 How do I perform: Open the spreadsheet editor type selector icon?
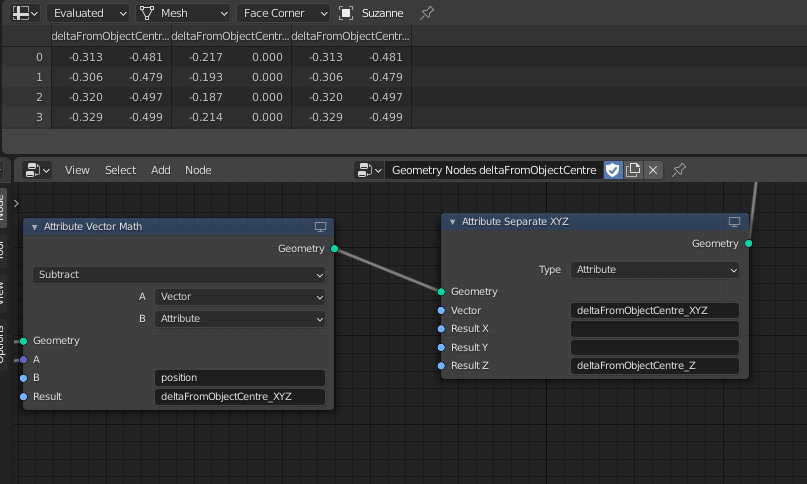(x=25, y=13)
